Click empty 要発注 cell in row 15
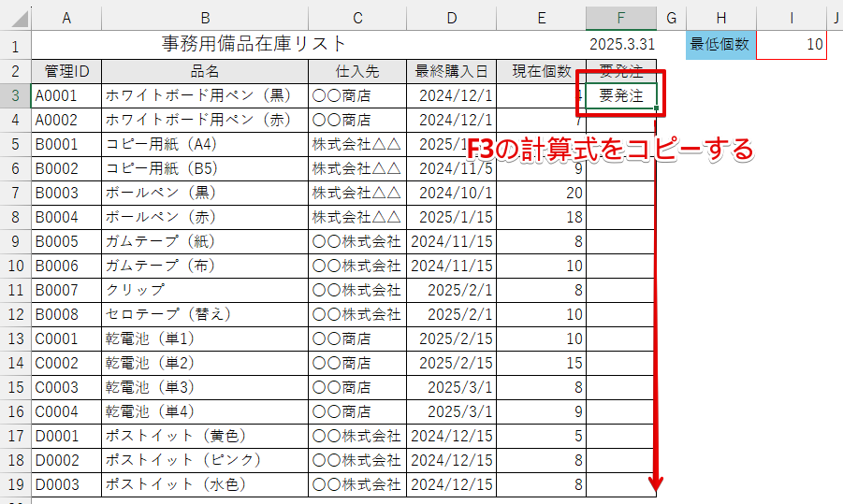Screen dimensions: 843x504 [x=621, y=387]
